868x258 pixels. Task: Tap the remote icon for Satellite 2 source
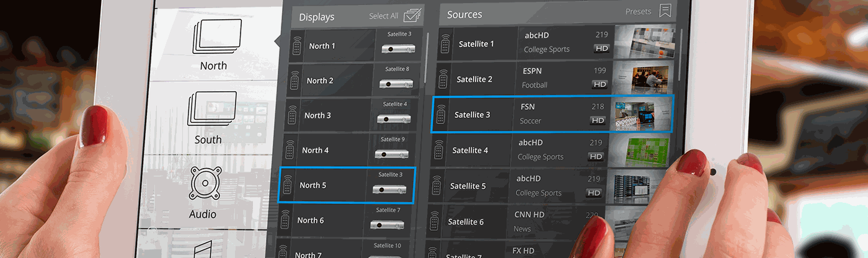[443, 79]
